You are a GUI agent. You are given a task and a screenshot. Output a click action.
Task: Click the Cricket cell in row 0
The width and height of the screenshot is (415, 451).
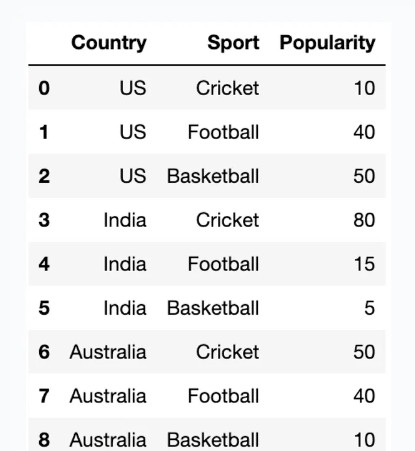coord(228,88)
